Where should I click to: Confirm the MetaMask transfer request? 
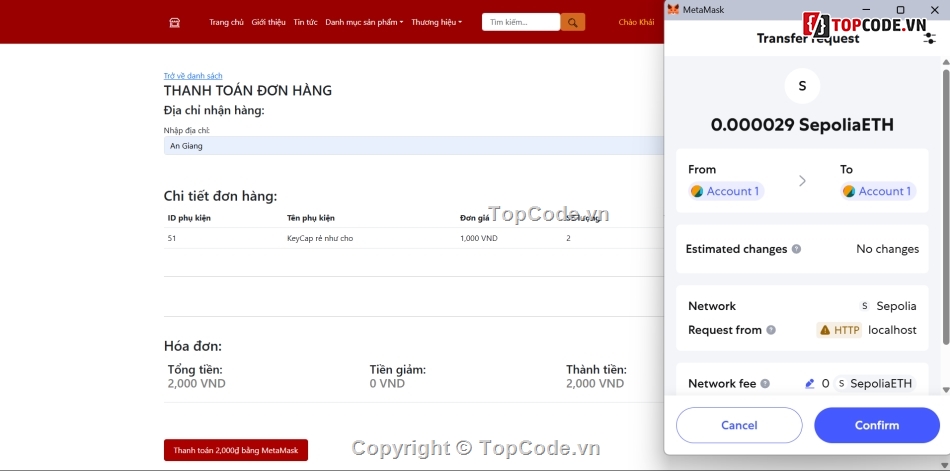tap(877, 425)
